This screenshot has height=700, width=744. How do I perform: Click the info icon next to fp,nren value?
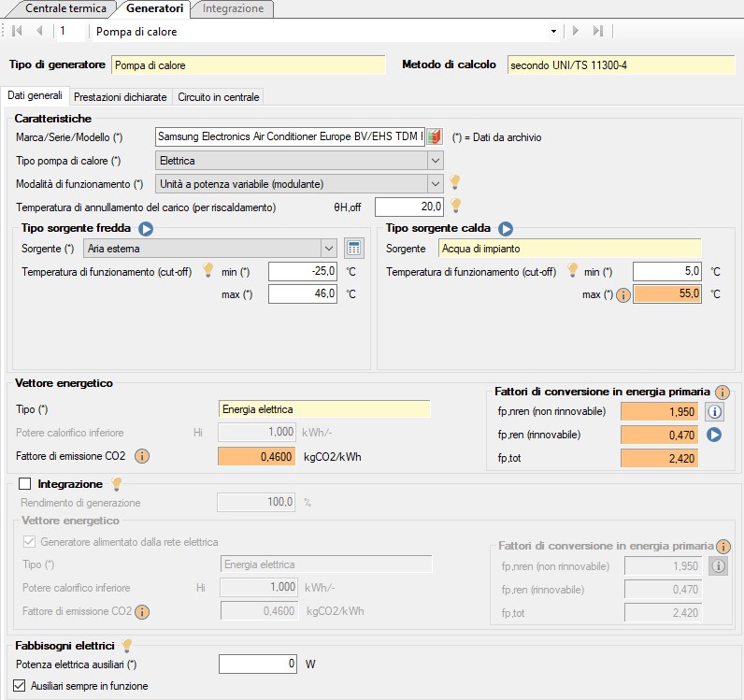[x=715, y=411]
